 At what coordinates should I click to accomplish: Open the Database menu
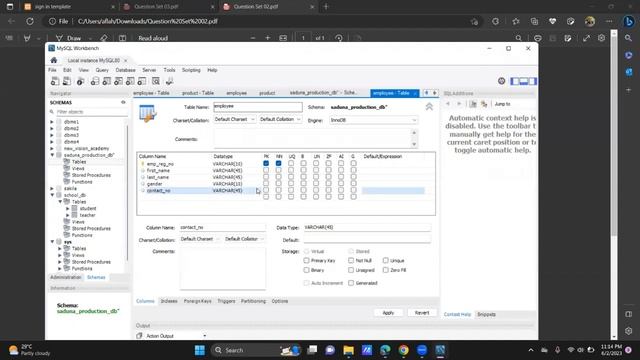125,70
